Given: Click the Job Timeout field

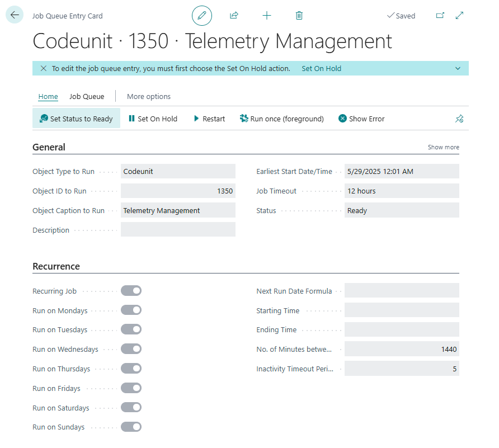Looking at the screenshot, I should pos(402,191).
